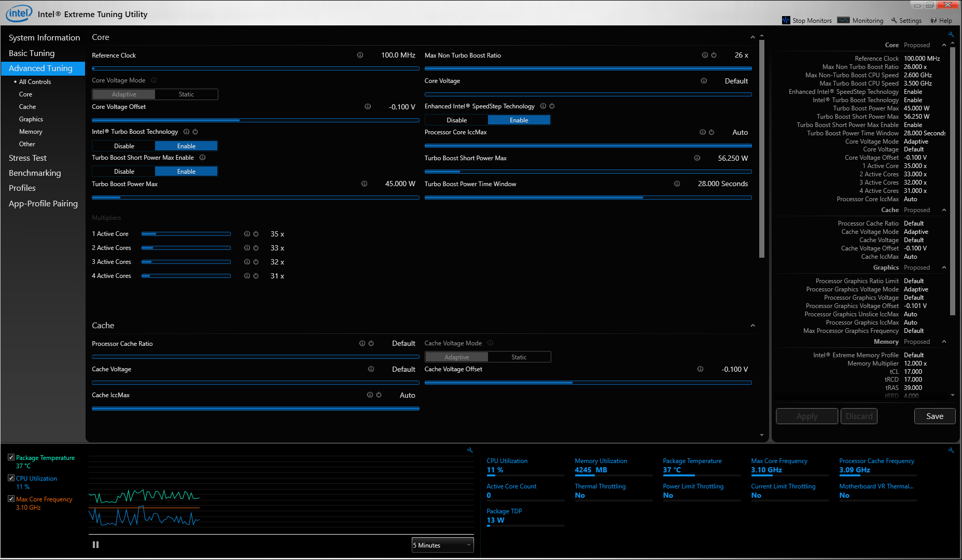Click info icon for Max Non Turbo Boost Ratio

point(705,55)
